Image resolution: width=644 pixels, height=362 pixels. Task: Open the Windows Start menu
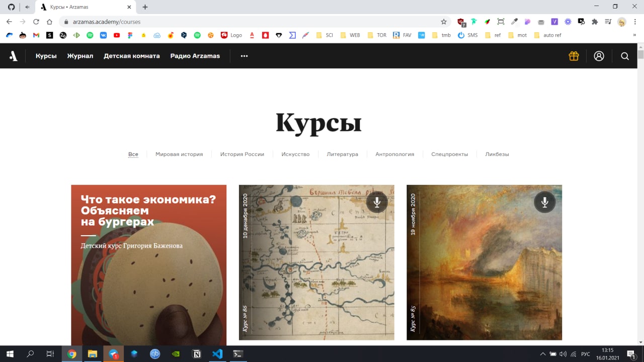(10, 354)
